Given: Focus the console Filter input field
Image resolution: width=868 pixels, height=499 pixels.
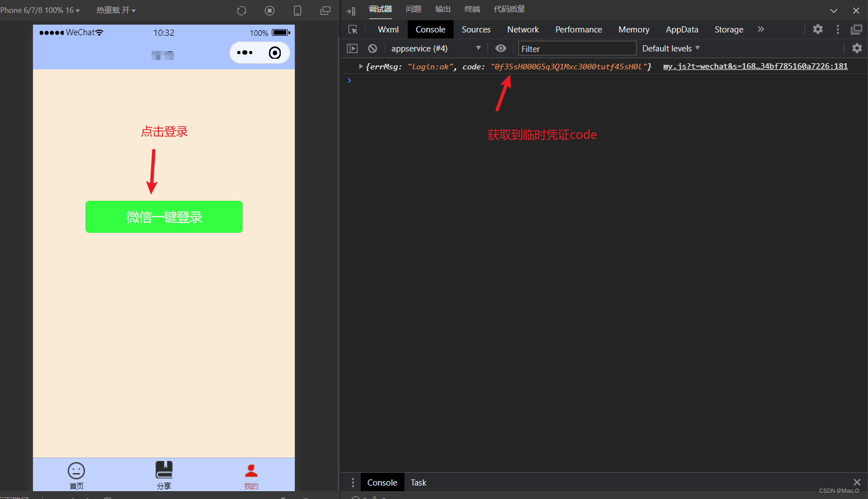Looking at the screenshot, I should point(577,49).
